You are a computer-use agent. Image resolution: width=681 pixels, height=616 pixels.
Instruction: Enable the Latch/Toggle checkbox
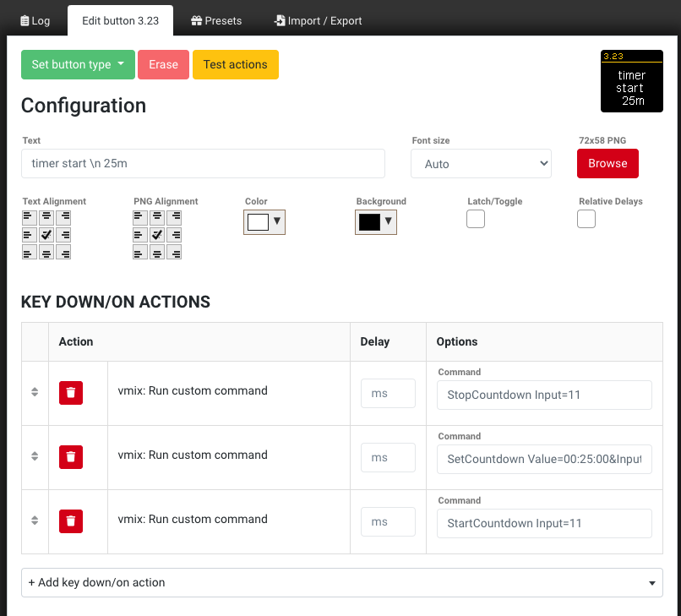475,218
